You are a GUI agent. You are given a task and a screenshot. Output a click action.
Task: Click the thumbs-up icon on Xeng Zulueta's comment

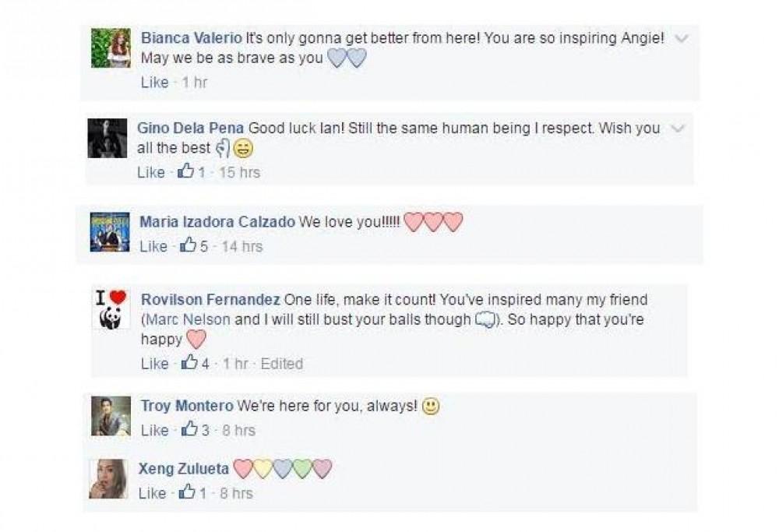[187, 493]
